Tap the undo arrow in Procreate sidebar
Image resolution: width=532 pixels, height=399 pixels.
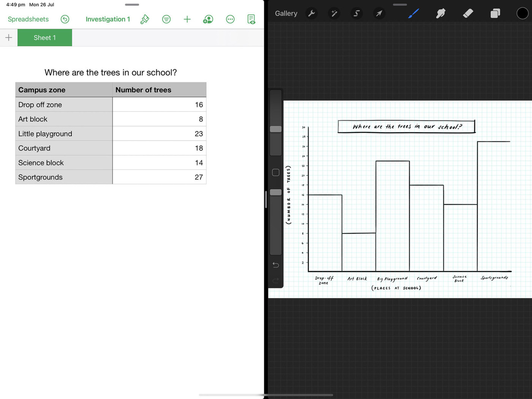coord(275,265)
